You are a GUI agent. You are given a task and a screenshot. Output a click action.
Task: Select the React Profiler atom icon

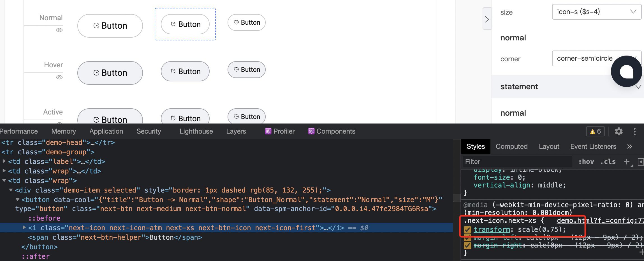268,131
